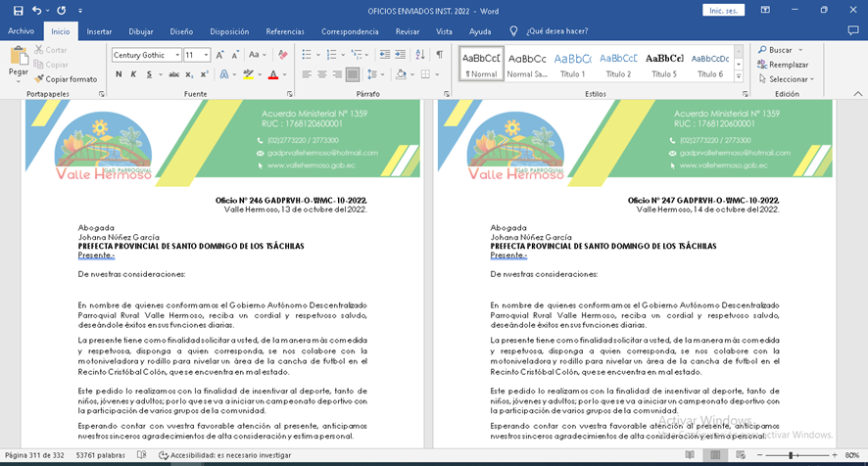Viewport: 868px width, 466px height.
Task: Click the Copiar formato painter
Action: coord(65,79)
